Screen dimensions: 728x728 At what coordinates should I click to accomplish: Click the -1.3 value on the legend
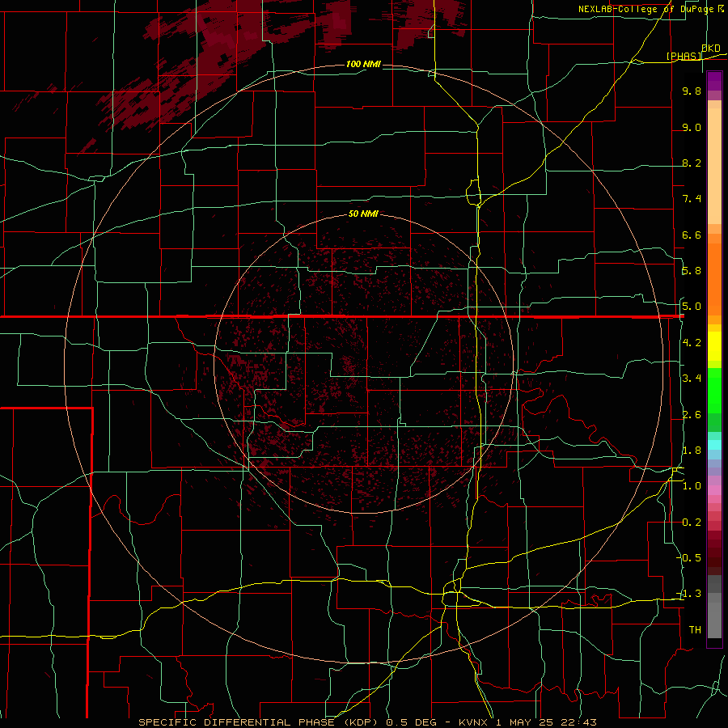(x=689, y=594)
